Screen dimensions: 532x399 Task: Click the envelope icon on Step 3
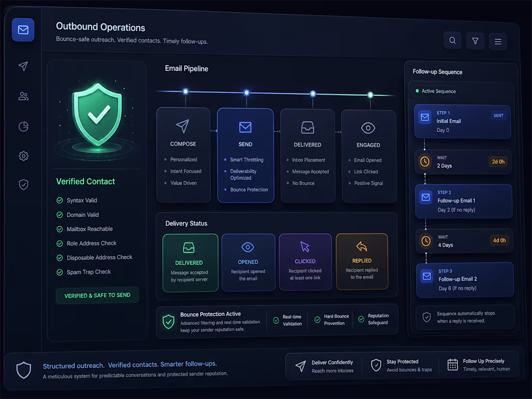click(427, 276)
